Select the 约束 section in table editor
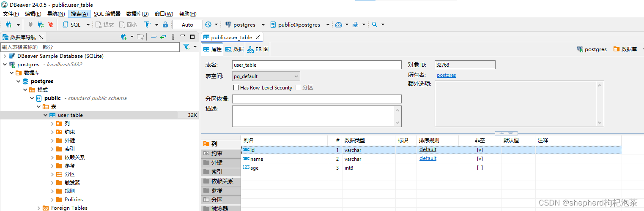 click(221, 154)
